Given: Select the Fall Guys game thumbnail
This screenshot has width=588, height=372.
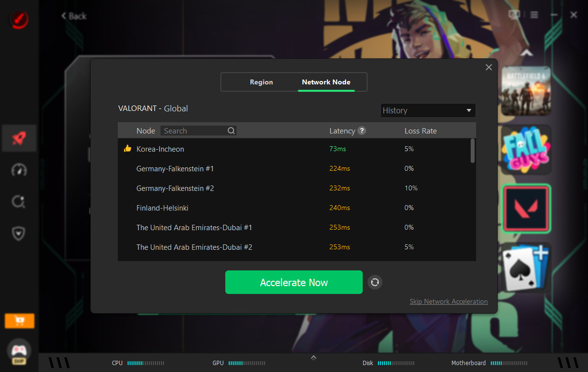Looking at the screenshot, I should point(526,150).
